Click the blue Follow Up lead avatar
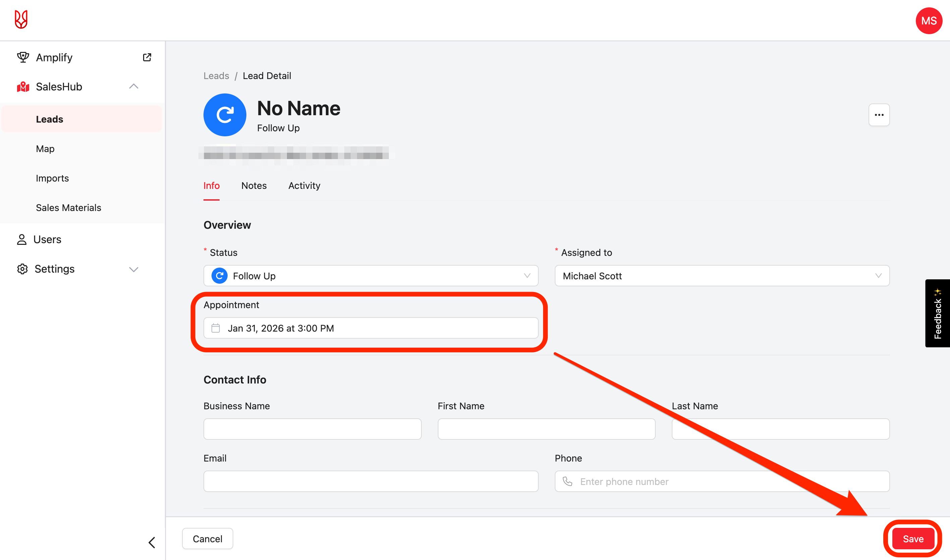 (225, 115)
